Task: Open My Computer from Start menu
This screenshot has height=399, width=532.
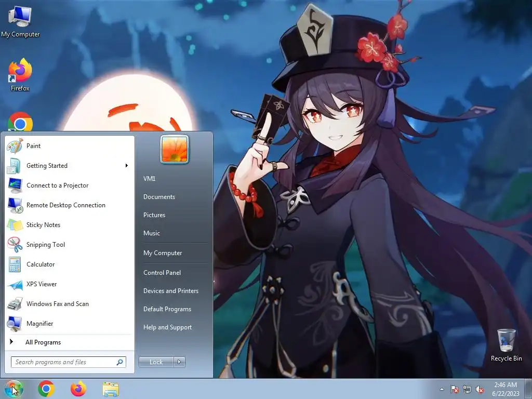Action: coord(163,253)
